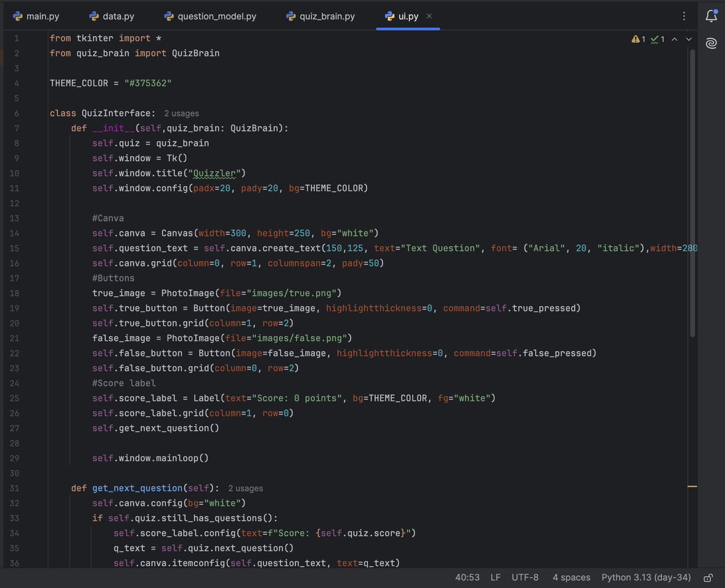Open the editor tabs three-dot menu
This screenshot has width=725, height=588.
point(684,16)
